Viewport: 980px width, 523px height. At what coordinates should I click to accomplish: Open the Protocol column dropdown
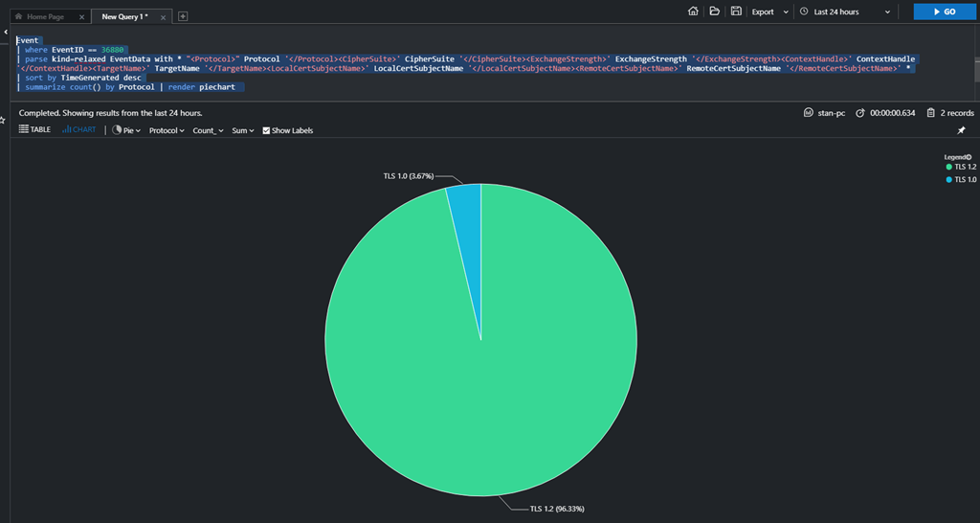167,130
